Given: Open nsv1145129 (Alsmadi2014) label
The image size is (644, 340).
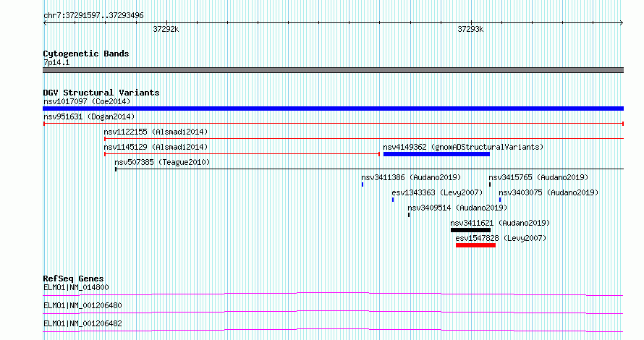Looking at the screenshot, I should click(x=156, y=147).
